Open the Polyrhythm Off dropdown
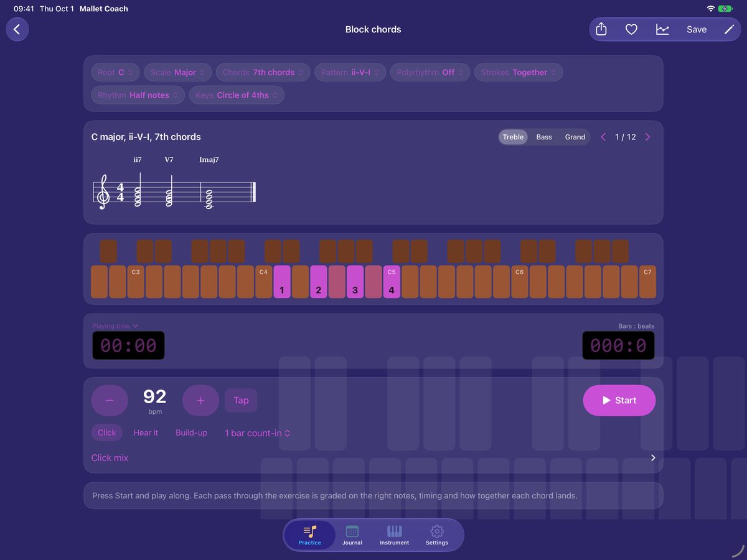This screenshot has width=747, height=560. click(x=430, y=72)
